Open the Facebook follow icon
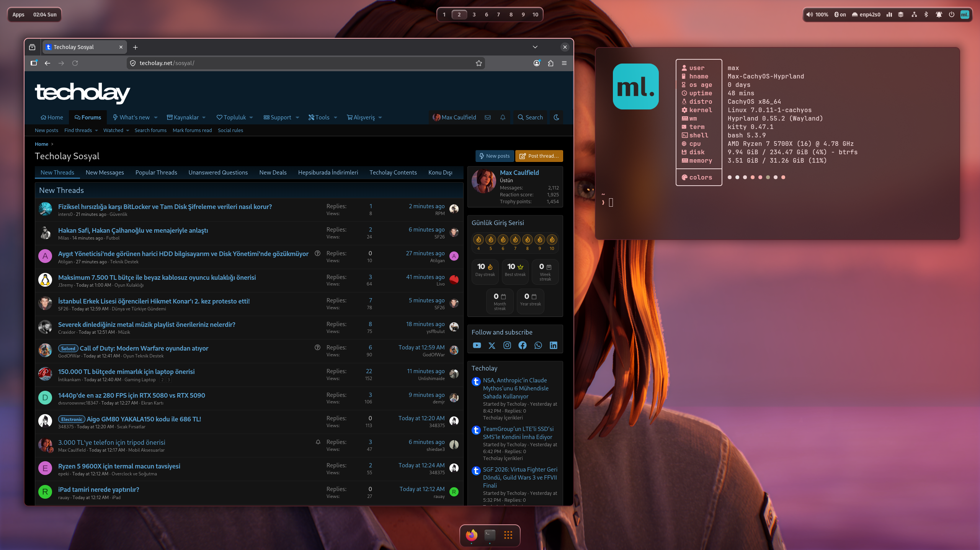This screenshot has height=550, width=980. (523, 345)
